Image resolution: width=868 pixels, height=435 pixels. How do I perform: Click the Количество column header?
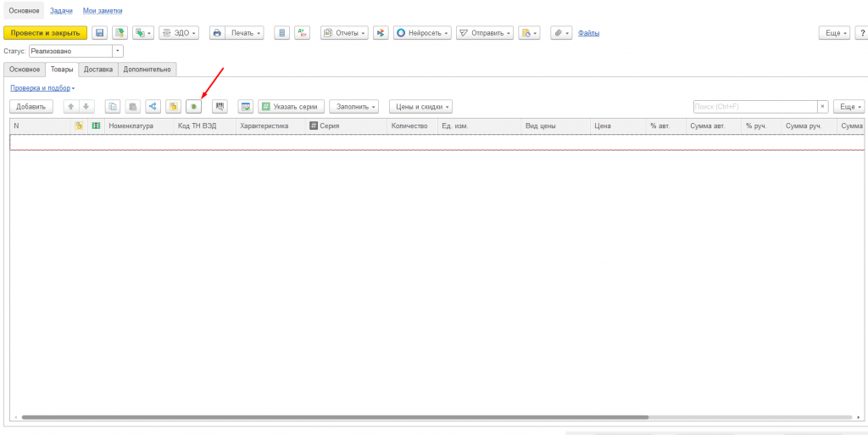(413, 126)
